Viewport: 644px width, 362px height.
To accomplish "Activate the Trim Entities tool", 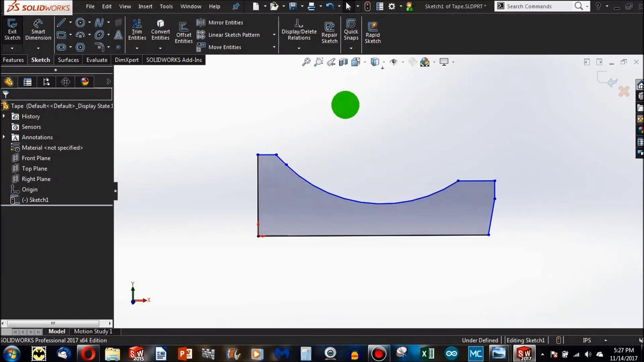I will tap(137, 31).
